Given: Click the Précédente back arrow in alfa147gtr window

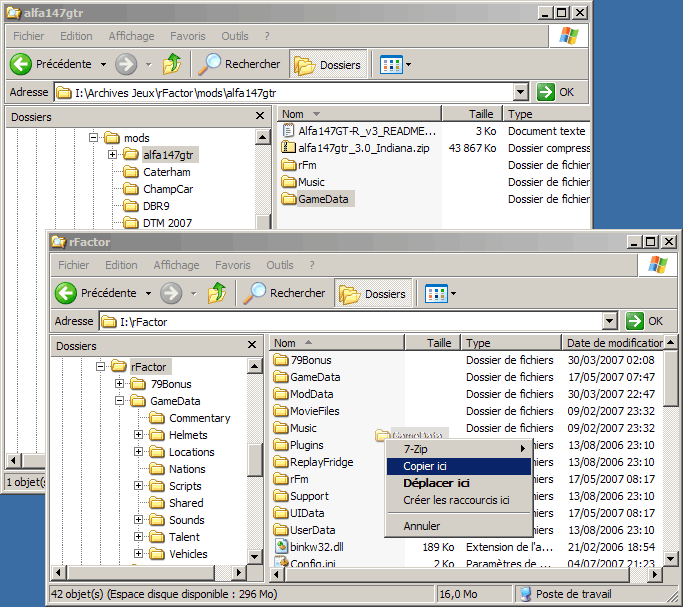Looking at the screenshot, I should (x=20, y=64).
